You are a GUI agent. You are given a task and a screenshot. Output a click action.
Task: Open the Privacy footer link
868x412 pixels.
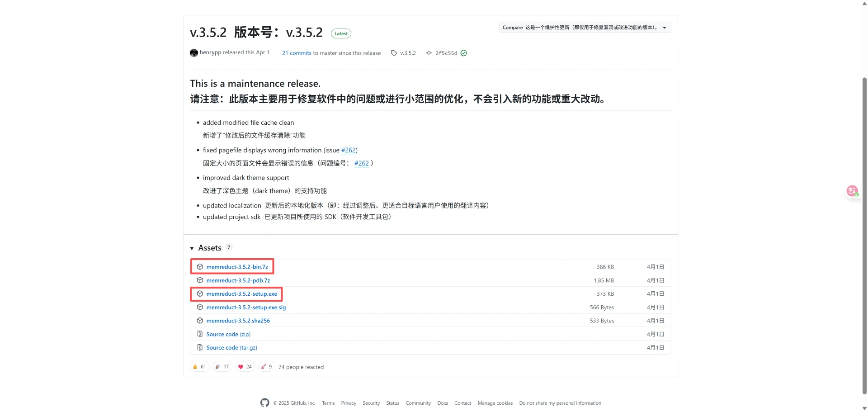coord(349,403)
